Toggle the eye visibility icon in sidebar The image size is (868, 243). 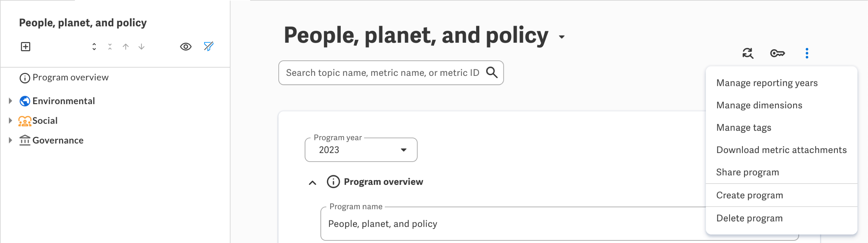[x=185, y=47]
